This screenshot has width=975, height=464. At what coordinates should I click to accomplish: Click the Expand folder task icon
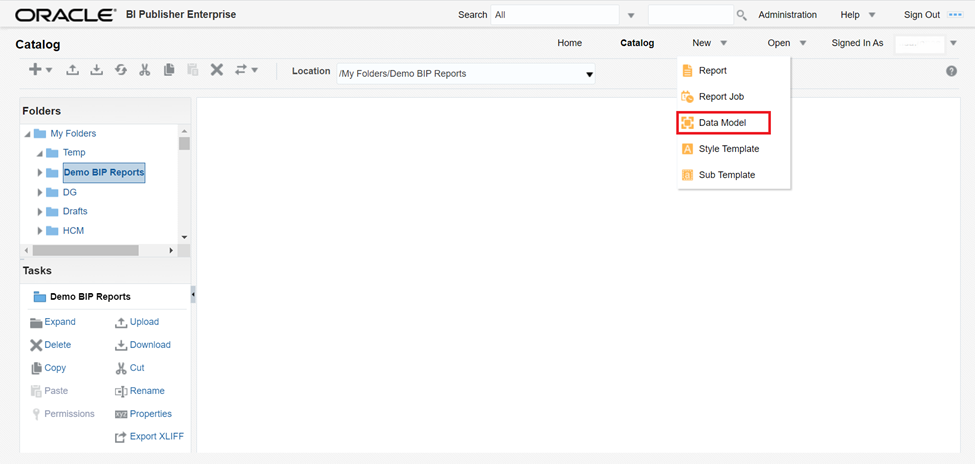click(x=36, y=322)
